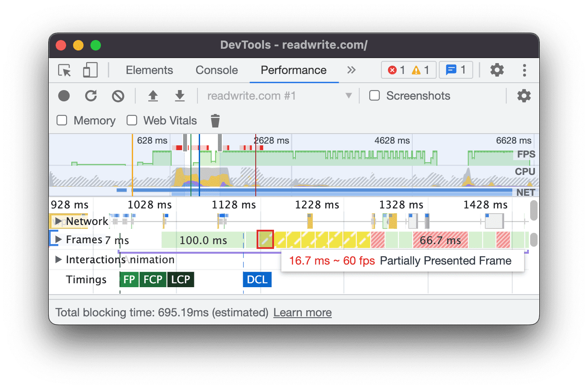
Task: Save the profile with the download icon
Action: 180,96
